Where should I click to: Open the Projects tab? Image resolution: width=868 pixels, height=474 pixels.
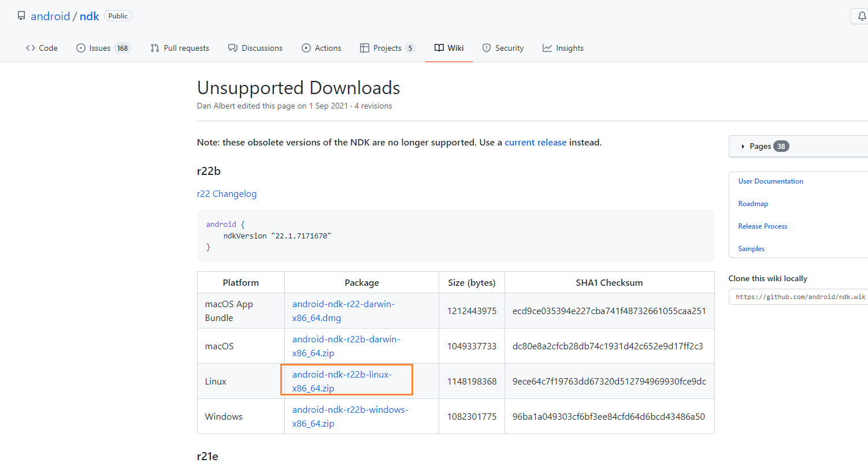tap(387, 48)
